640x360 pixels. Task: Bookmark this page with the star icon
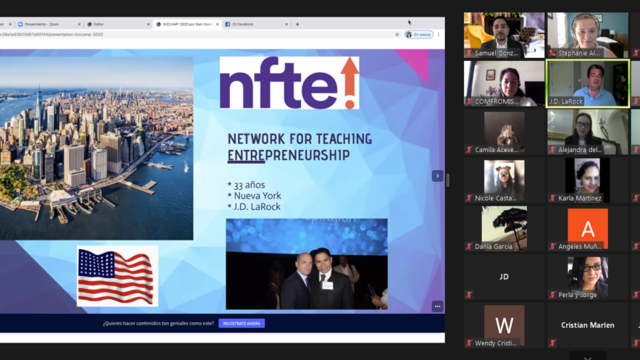[397, 35]
